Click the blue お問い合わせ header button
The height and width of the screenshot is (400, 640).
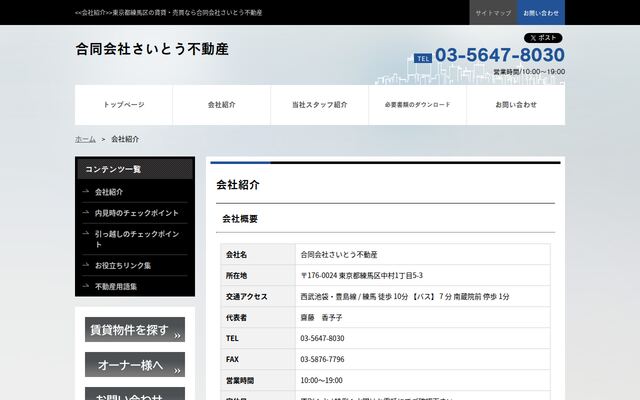point(541,13)
